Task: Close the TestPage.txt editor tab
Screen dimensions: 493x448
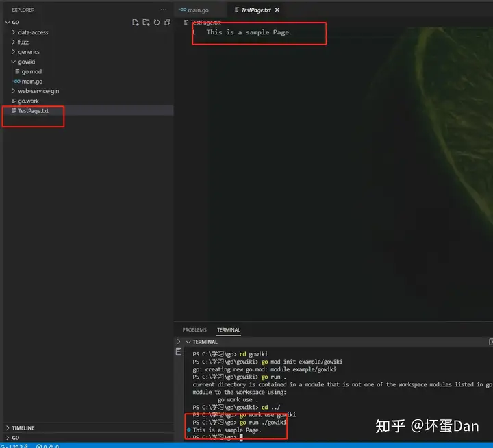Action: tap(277, 10)
